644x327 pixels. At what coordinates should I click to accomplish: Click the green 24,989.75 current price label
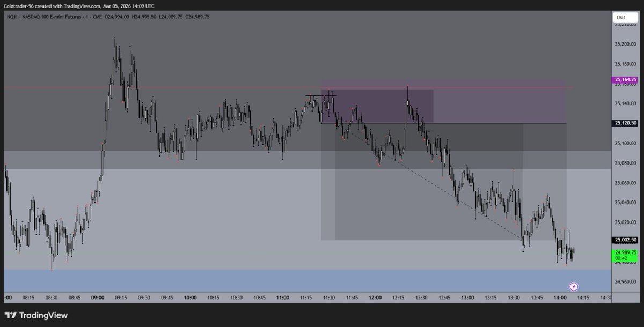coord(624,255)
